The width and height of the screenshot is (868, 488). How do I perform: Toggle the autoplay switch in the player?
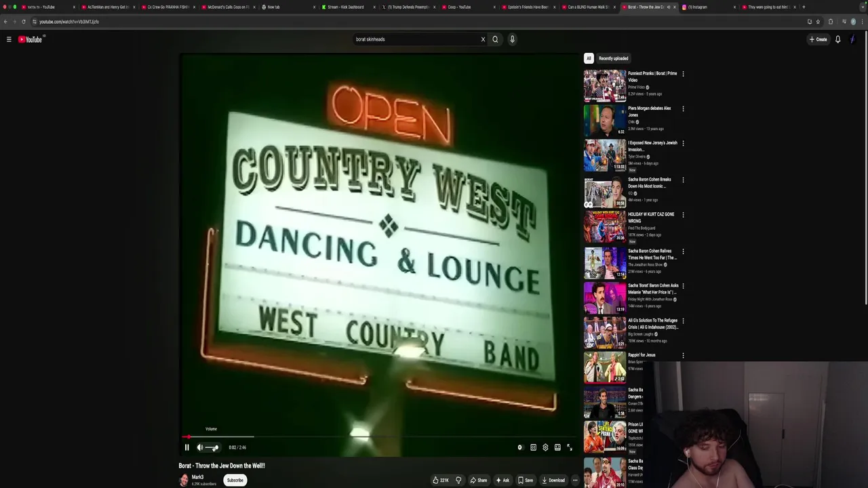click(520, 447)
